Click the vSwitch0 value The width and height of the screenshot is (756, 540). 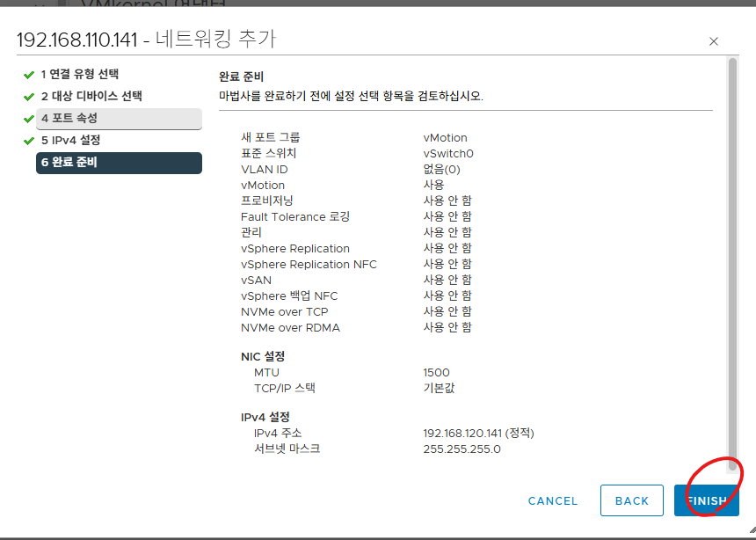point(448,154)
